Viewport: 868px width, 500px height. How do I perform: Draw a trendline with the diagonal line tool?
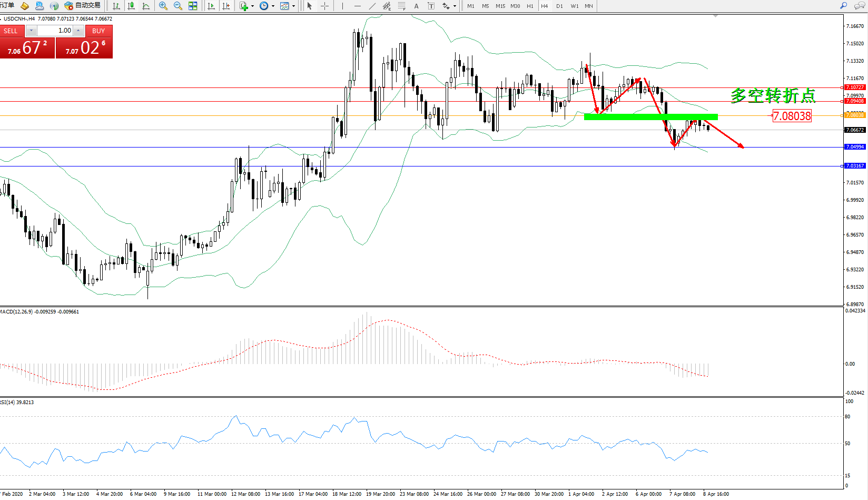(x=372, y=6)
